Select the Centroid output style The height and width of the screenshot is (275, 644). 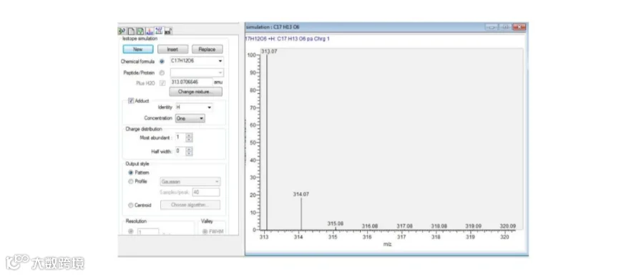click(131, 205)
